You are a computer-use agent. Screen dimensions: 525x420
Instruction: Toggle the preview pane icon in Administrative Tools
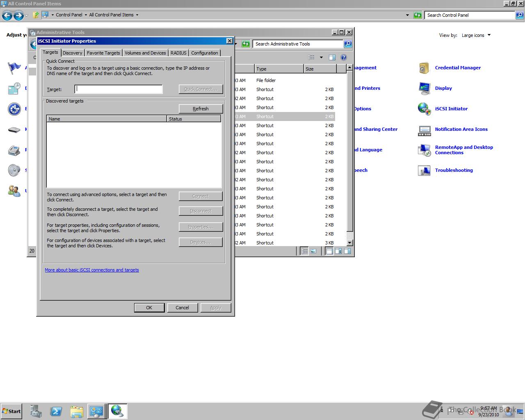pyautogui.click(x=332, y=57)
